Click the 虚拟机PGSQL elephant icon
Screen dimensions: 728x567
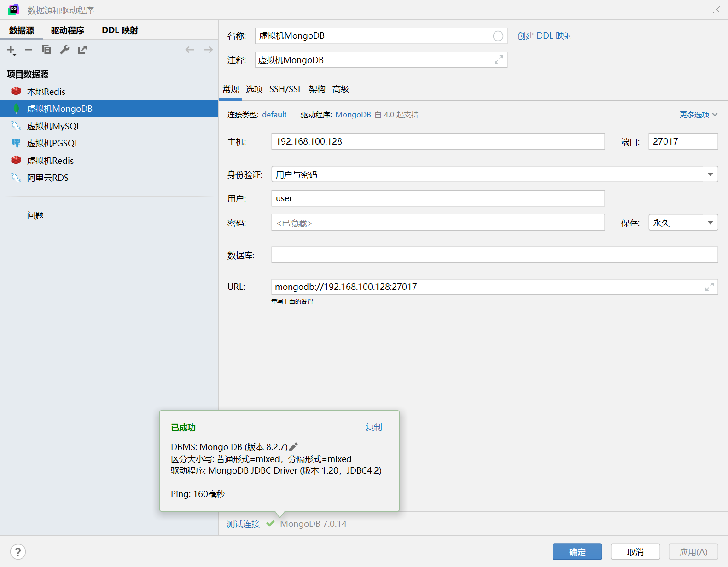(16, 143)
